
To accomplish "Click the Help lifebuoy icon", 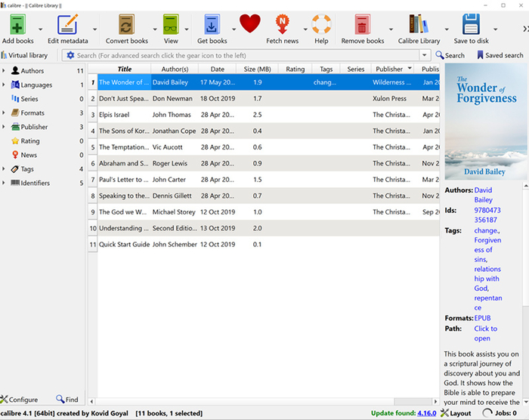I will point(321,24).
